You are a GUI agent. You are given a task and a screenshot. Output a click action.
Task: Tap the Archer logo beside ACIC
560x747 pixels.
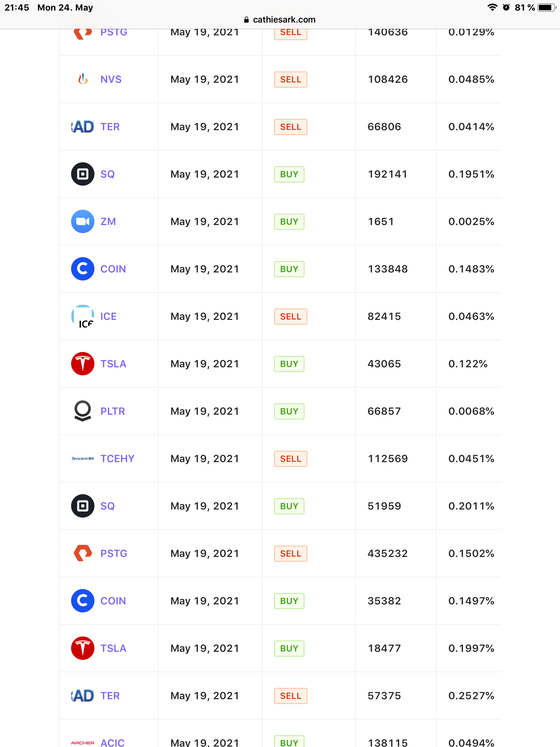pos(83,743)
